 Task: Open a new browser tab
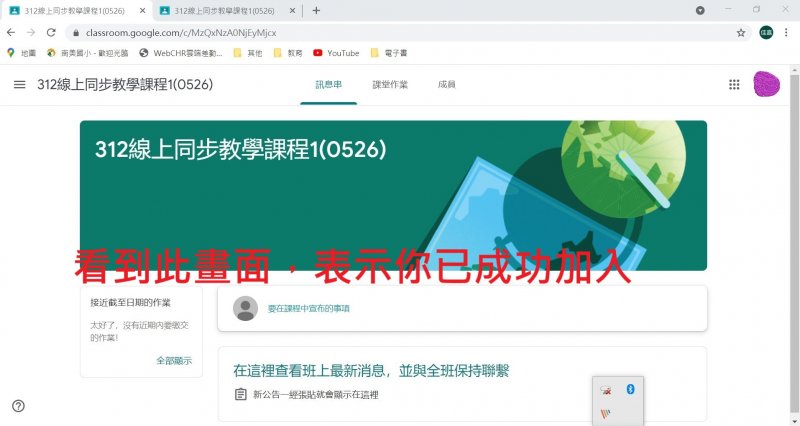[x=316, y=10]
